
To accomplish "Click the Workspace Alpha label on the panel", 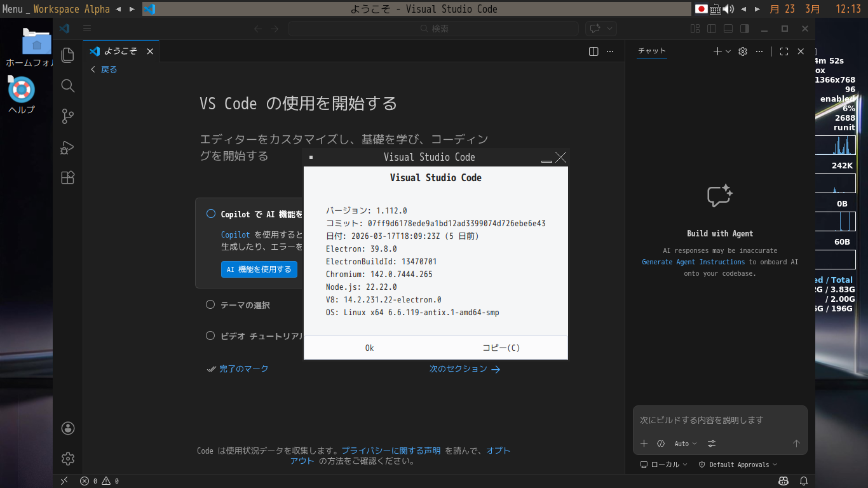I will point(71,9).
